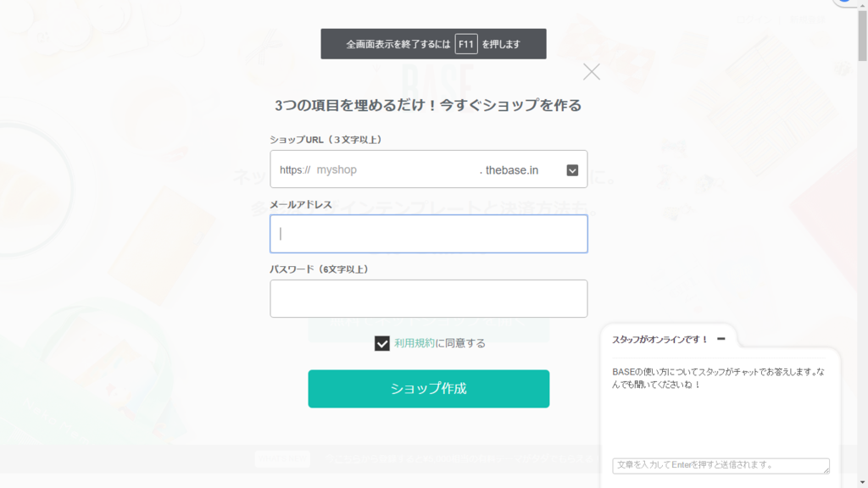Uncheck the terms agreement checkbox
This screenshot has width=868, height=488.
382,343
